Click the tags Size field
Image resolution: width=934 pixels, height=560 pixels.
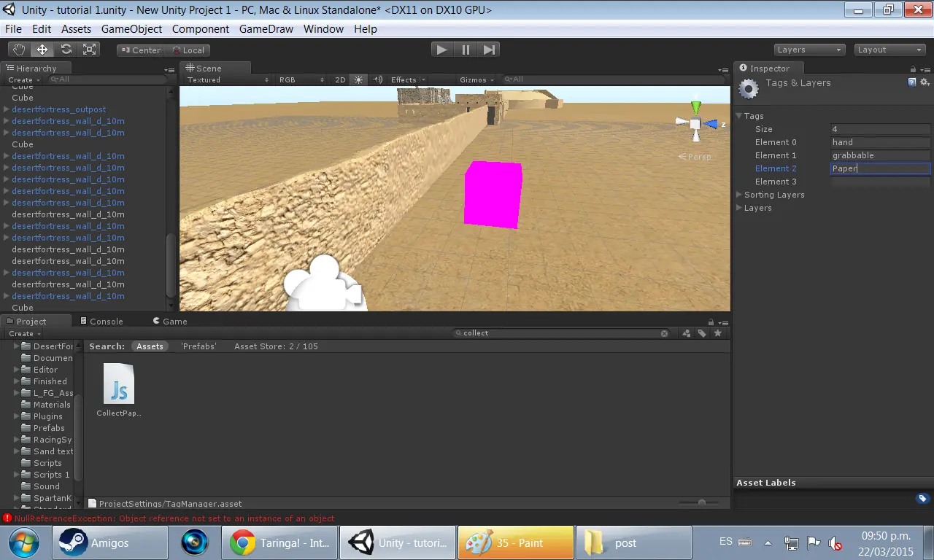[x=881, y=129]
